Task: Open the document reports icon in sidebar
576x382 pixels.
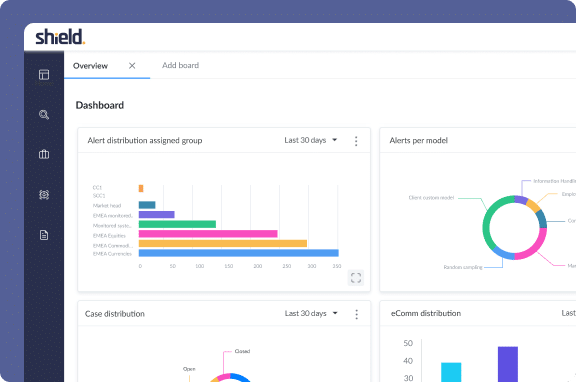Action: click(44, 235)
